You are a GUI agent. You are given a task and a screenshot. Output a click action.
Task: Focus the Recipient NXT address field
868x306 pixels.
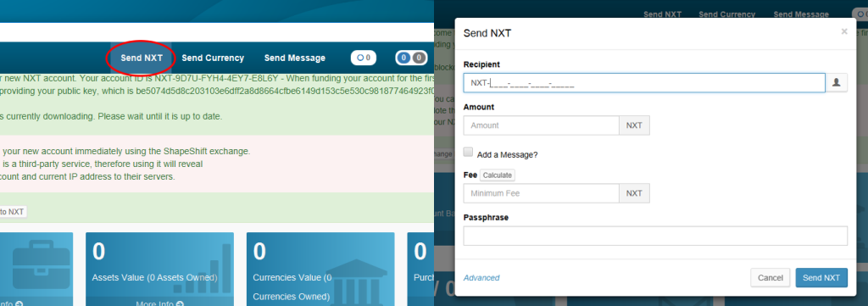click(644, 83)
